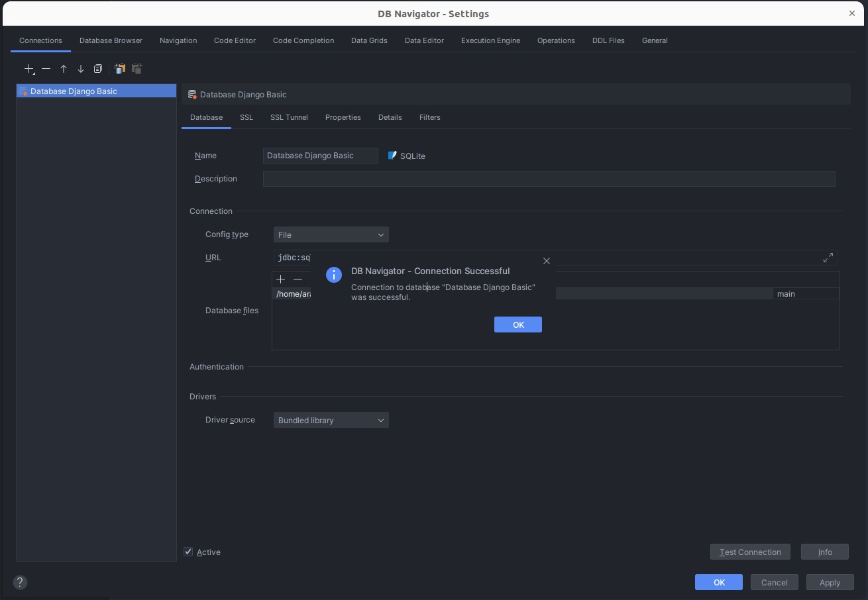The height and width of the screenshot is (600, 868).
Task: Close the DB Navigator Settings window
Action: [x=852, y=13]
